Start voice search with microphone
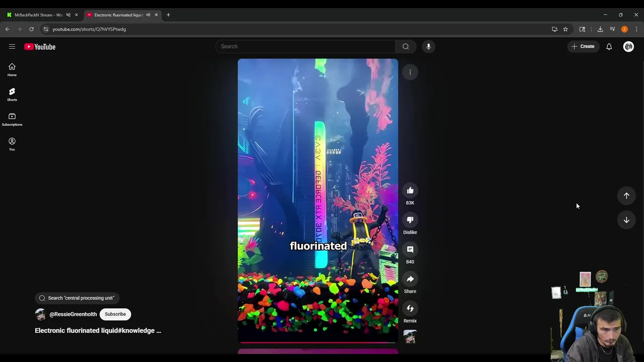 (x=429, y=46)
